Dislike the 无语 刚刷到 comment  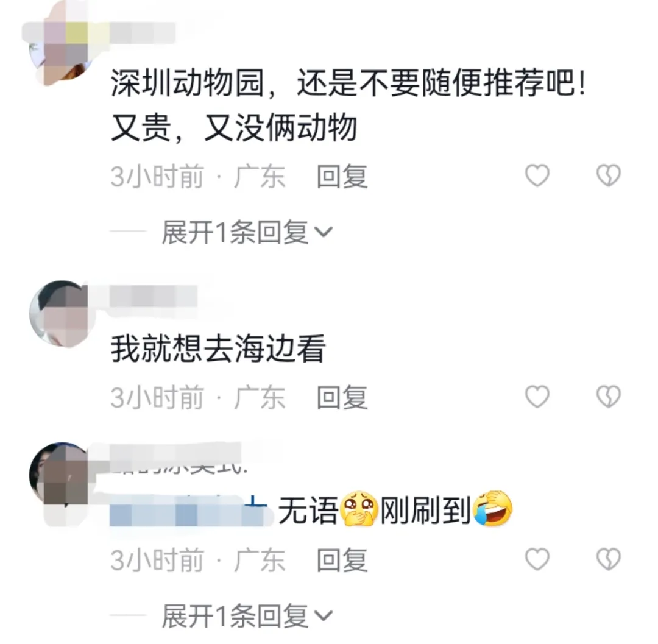point(609,559)
